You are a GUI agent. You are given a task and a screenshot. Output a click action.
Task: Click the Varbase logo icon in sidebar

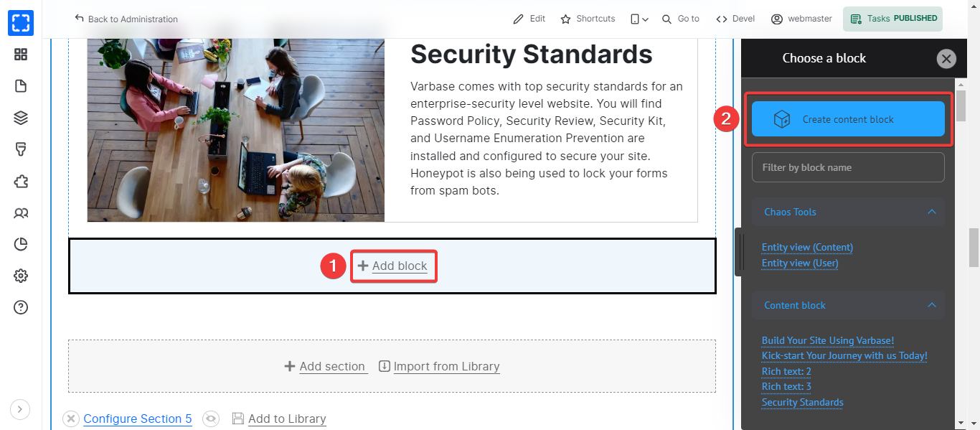click(21, 22)
